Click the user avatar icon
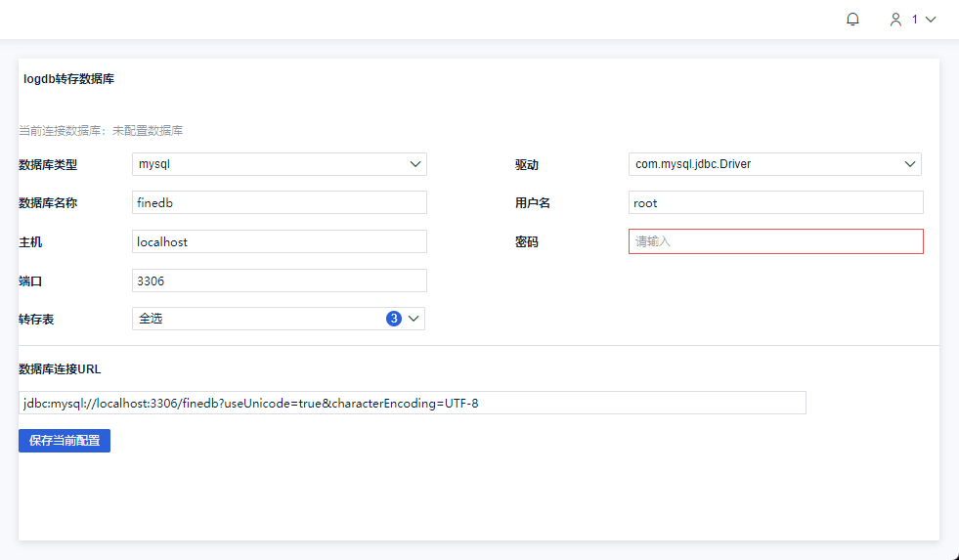 895,20
